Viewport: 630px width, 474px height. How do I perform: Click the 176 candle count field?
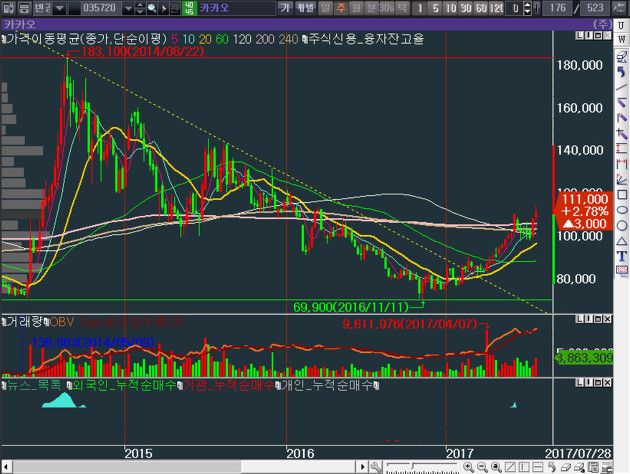click(x=558, y=8)
